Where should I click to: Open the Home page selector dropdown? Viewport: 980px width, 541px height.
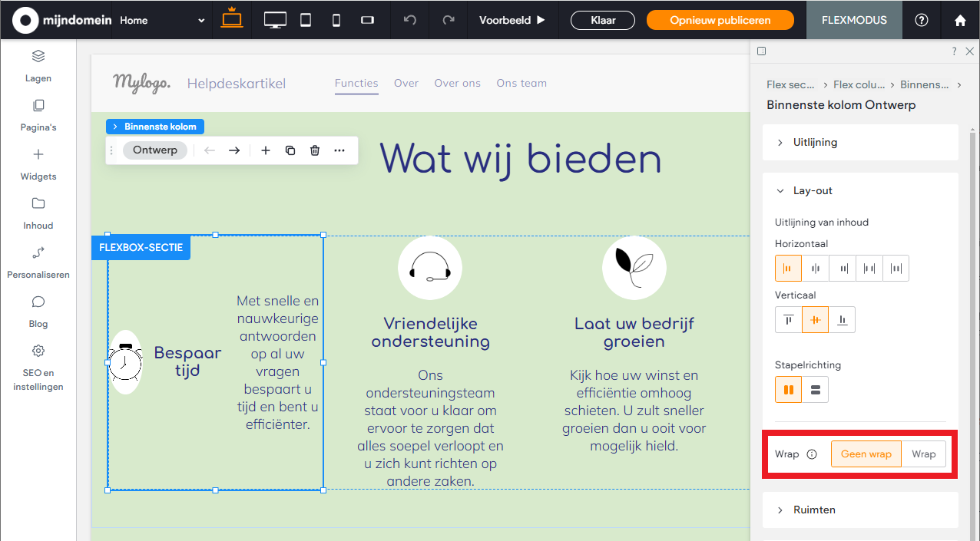pos(161,20)
